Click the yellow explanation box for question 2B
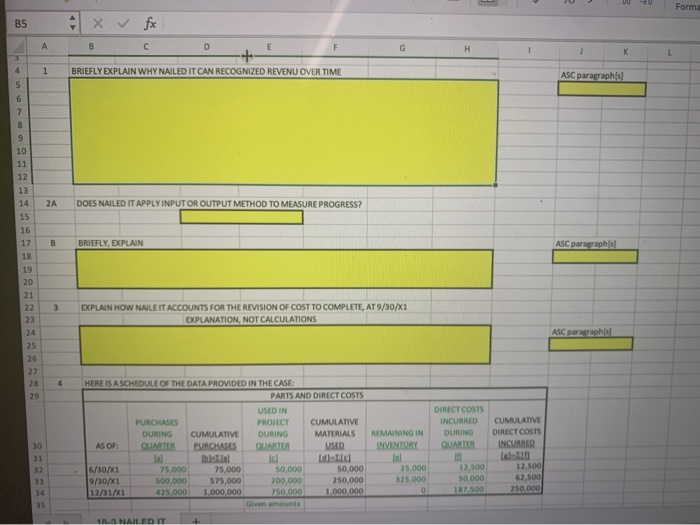The height and width of the screenshot is (525, 700). click(x=285, y=269)
